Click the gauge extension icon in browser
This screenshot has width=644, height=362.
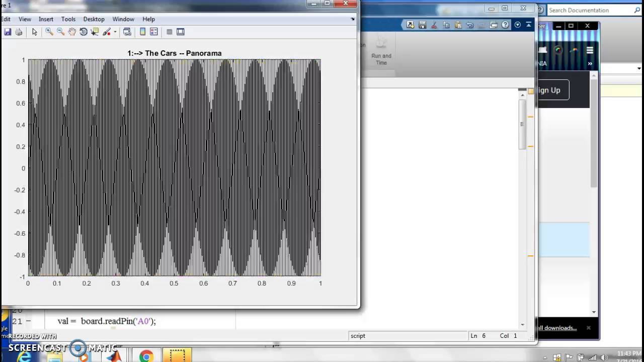tap(557, 50)
